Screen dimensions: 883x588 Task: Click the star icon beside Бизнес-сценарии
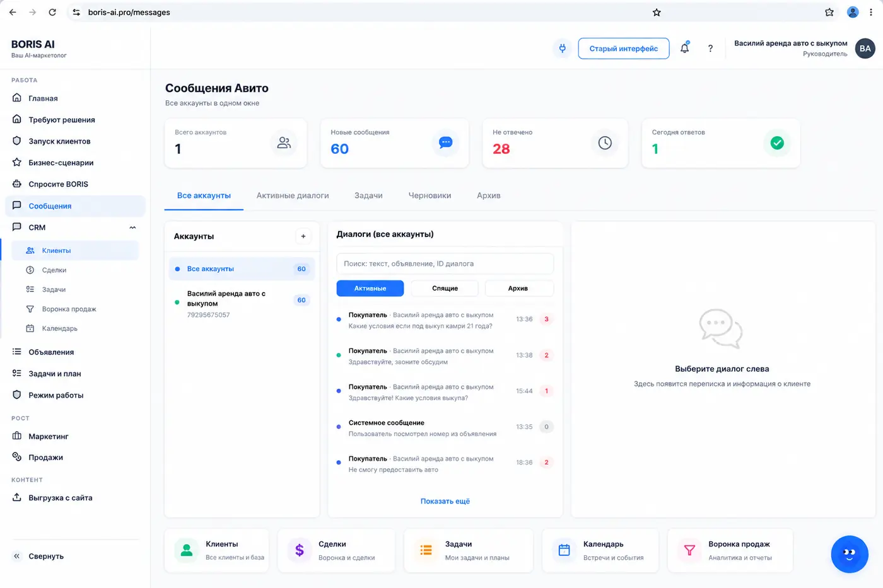(17, 162)
